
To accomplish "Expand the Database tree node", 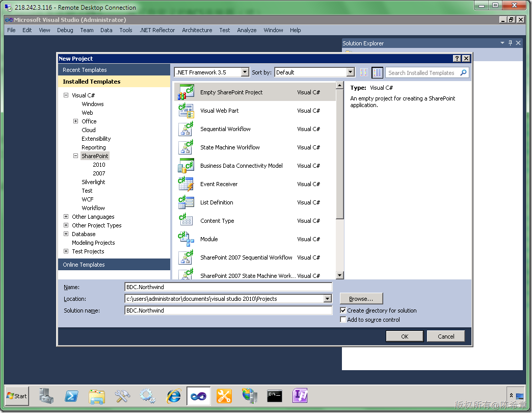I will tap(66, 234).
